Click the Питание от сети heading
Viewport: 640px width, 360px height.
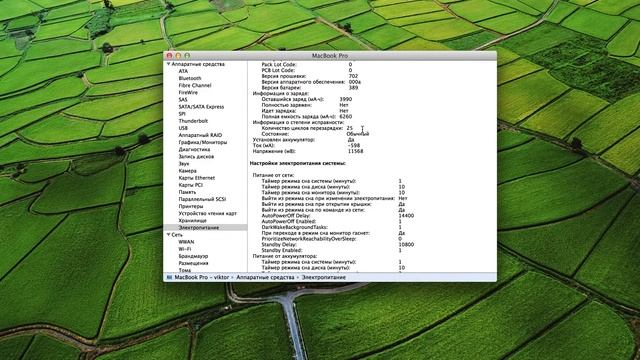coord(273,175)
